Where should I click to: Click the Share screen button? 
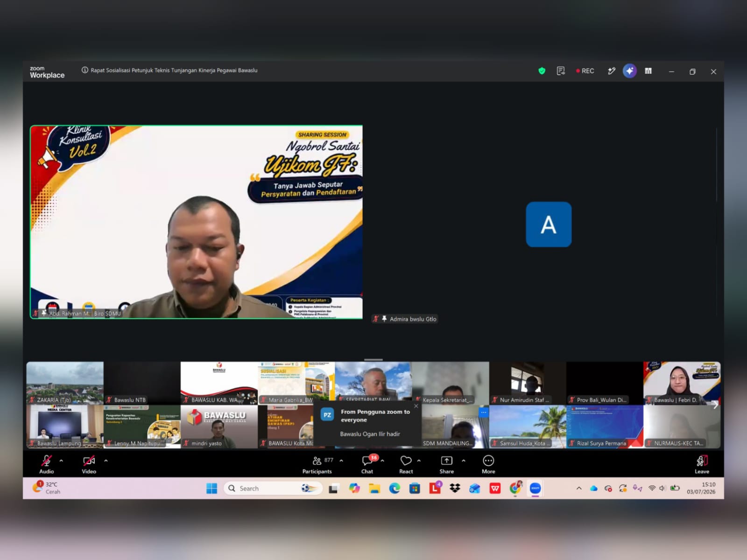446,464
